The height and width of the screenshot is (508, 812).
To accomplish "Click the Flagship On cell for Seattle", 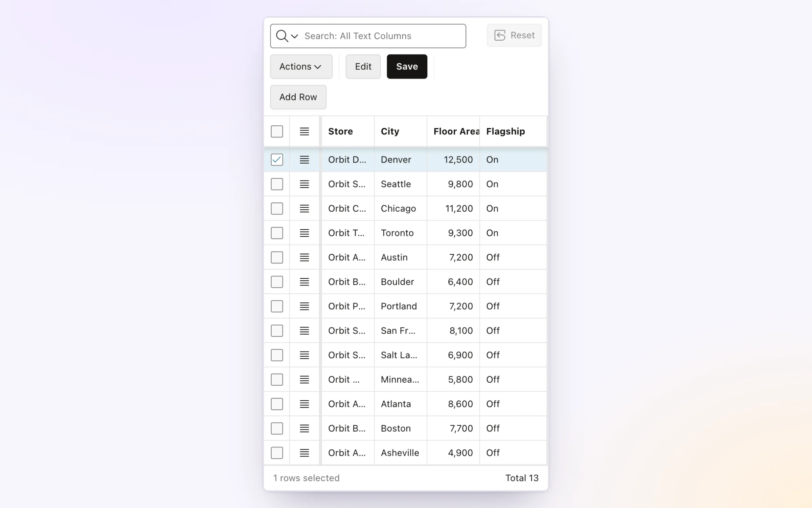I will 513,184.
